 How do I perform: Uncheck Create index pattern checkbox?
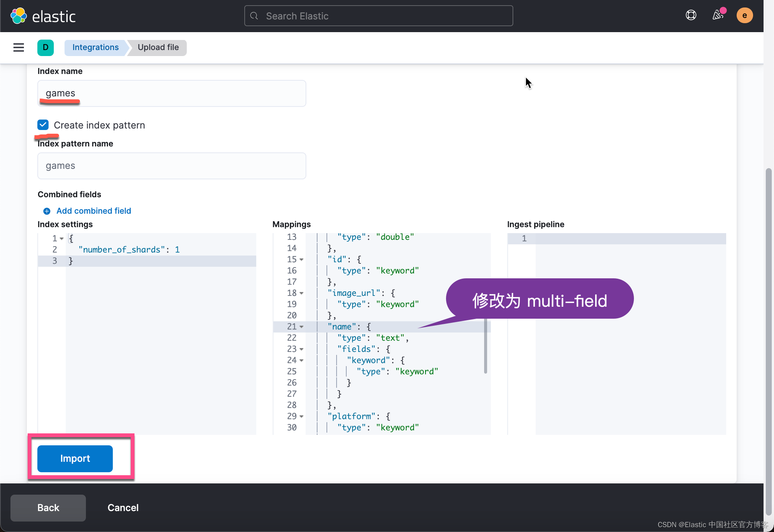[x=43, y=125]
